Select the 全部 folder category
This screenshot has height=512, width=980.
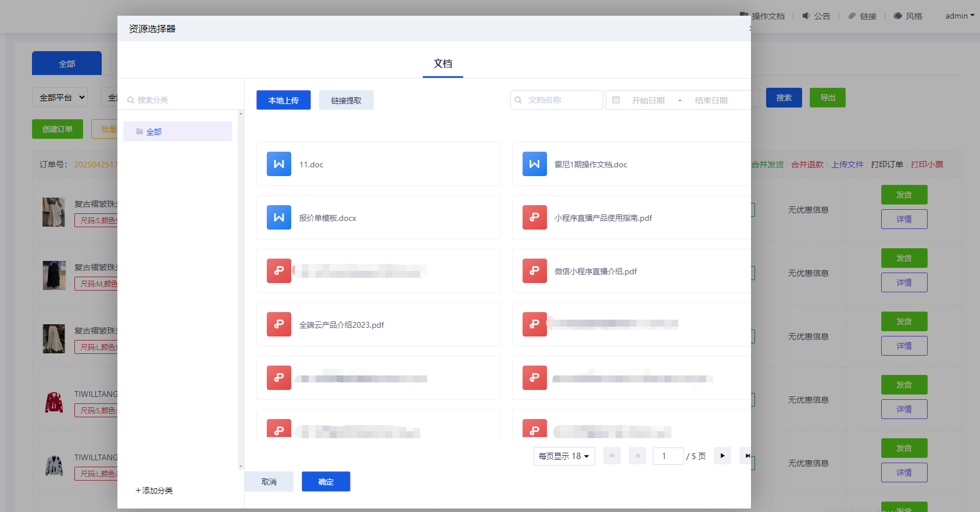pyautogui.click(x=154, y=132)
